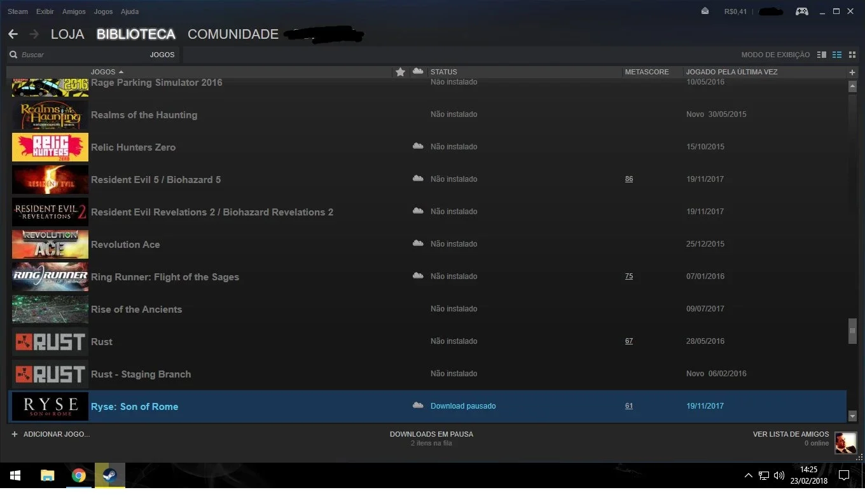
Task: Switch to the LOJA tab
Action: 67,34
